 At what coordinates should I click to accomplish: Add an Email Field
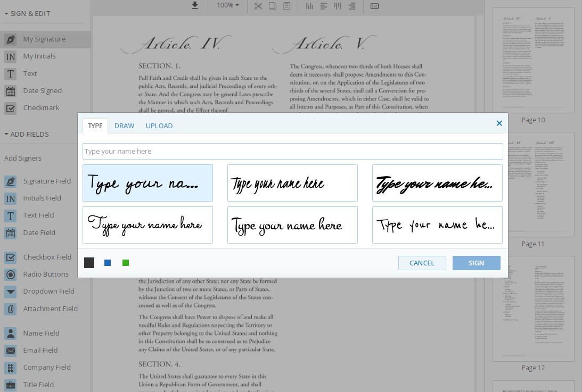(x=40, y=350)
